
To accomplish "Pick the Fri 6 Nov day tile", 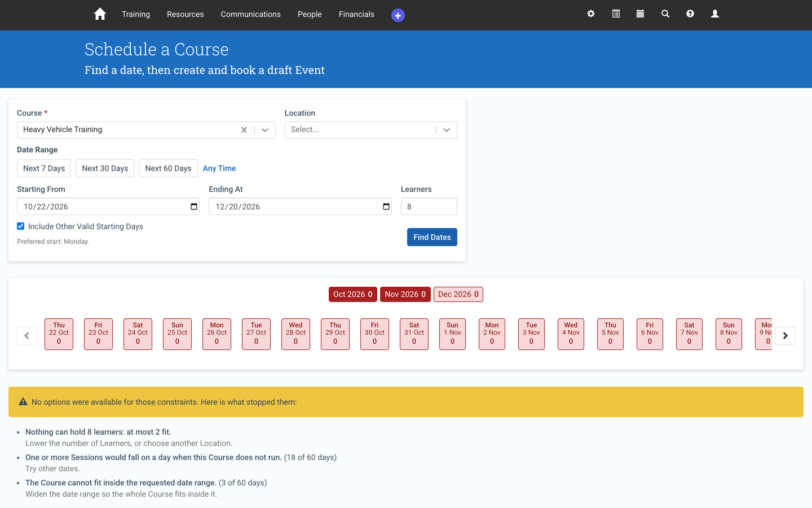I will (650, 334).
